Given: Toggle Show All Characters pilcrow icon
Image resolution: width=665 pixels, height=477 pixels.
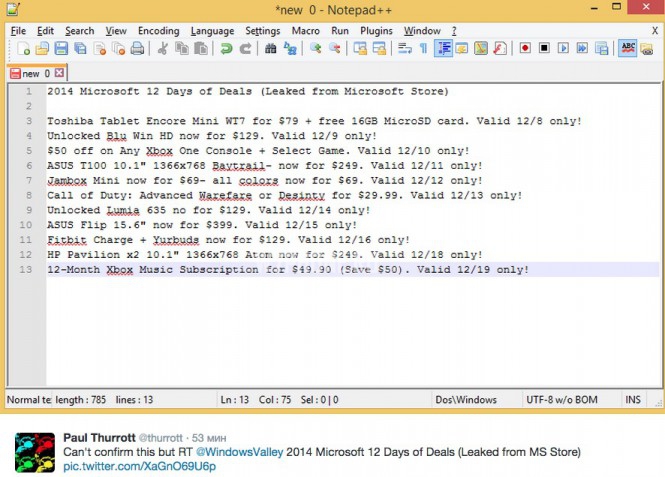Looking at the screenshot, I should coord(424,49).
